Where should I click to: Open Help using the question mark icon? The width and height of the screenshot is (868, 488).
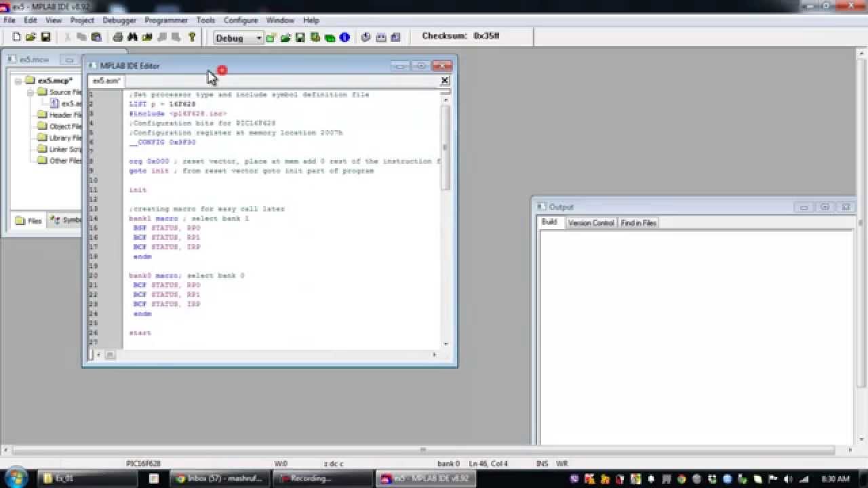[x=192, y=37]
